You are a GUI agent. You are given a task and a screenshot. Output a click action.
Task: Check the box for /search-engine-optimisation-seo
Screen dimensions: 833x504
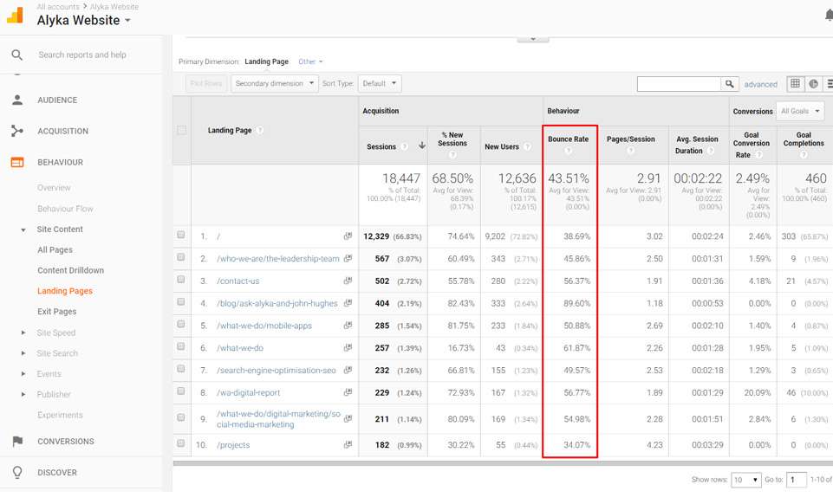[181, 368]
